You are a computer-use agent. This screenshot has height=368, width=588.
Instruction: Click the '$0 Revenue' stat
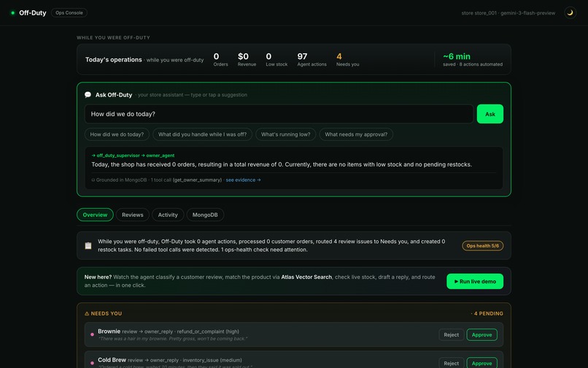click(247, 59)
